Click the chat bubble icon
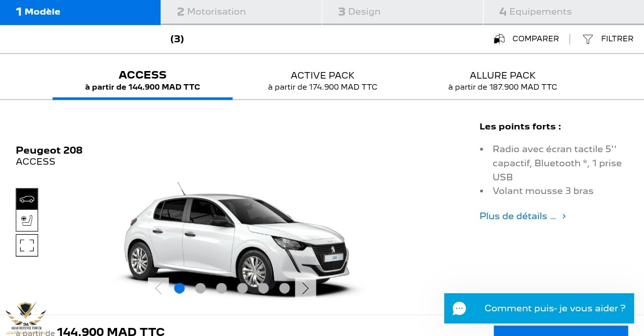Screen dimensions: 644x336 [x=459, y=308]
